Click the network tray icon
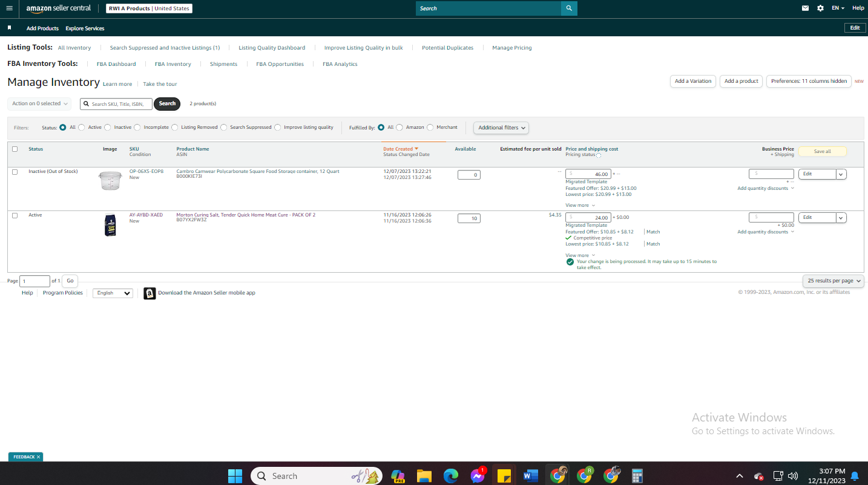Image resolution: width=868 pixels, height=485 pixels. [778, 476]
